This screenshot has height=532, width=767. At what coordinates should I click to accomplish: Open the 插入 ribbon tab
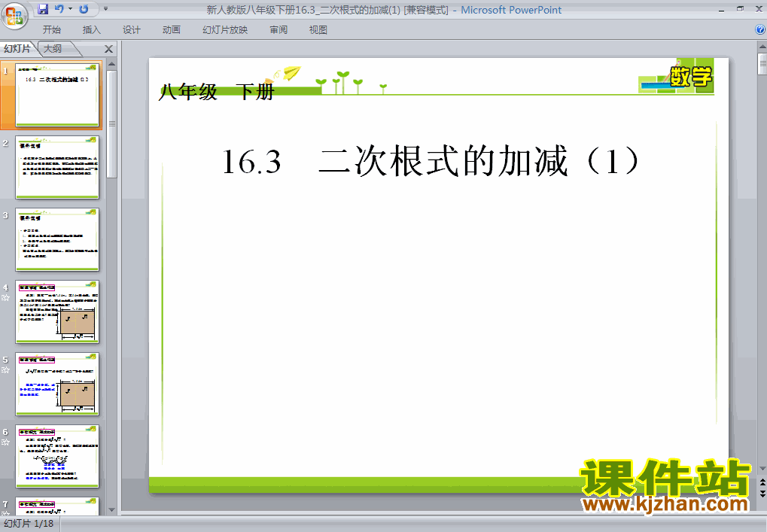pyautogui.click(x=92, y=30)
